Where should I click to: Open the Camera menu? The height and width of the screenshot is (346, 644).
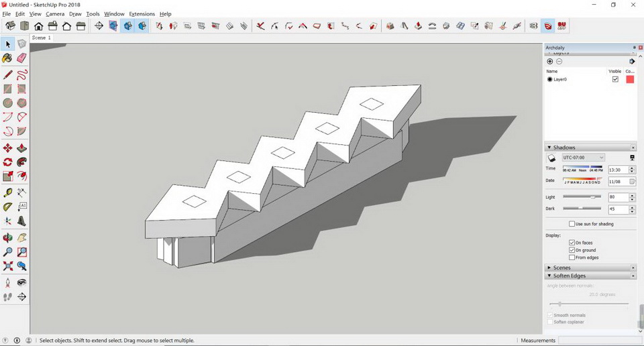click(x=55, y=14)
